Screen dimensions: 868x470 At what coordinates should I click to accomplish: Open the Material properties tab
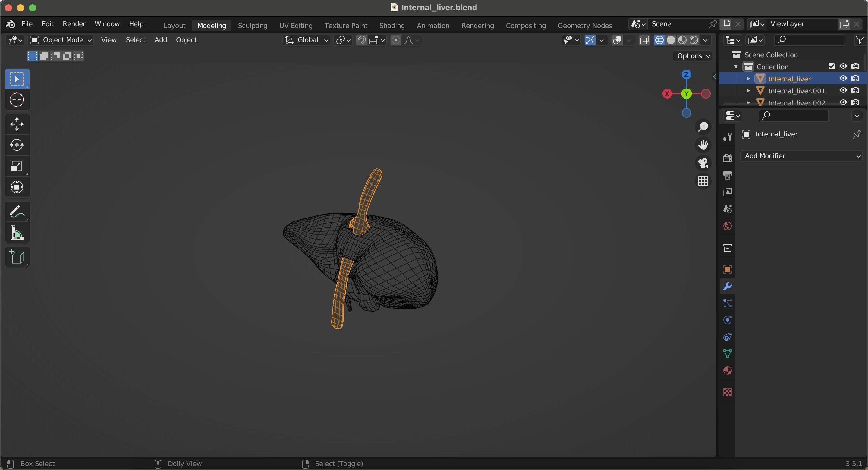(x=727, y=371)
